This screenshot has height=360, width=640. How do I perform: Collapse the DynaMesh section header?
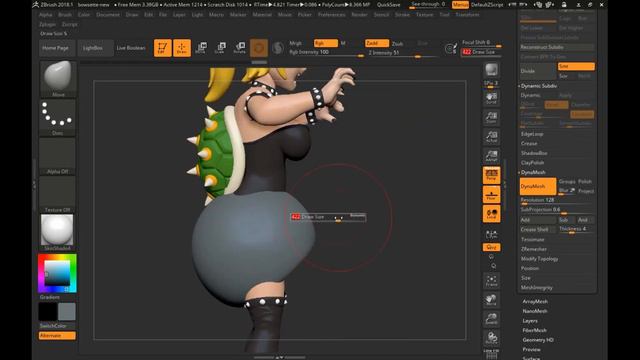[x=533, y=172]
